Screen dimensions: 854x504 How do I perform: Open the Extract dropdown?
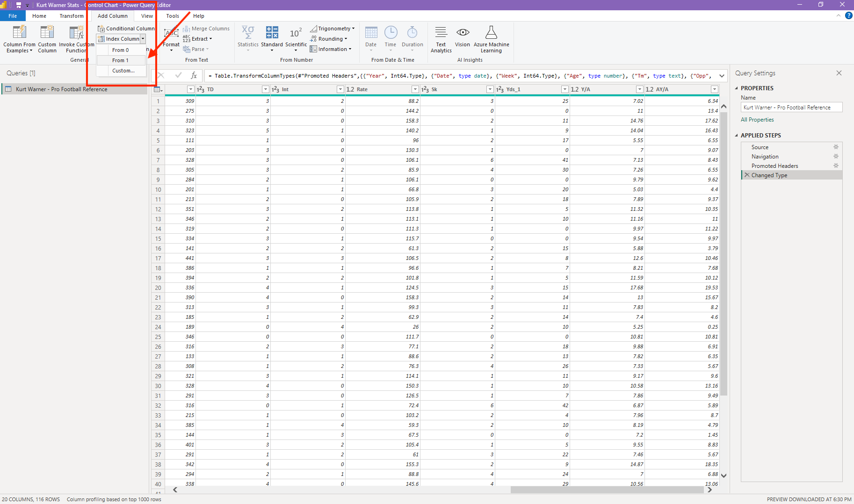[x=197, y=39]
